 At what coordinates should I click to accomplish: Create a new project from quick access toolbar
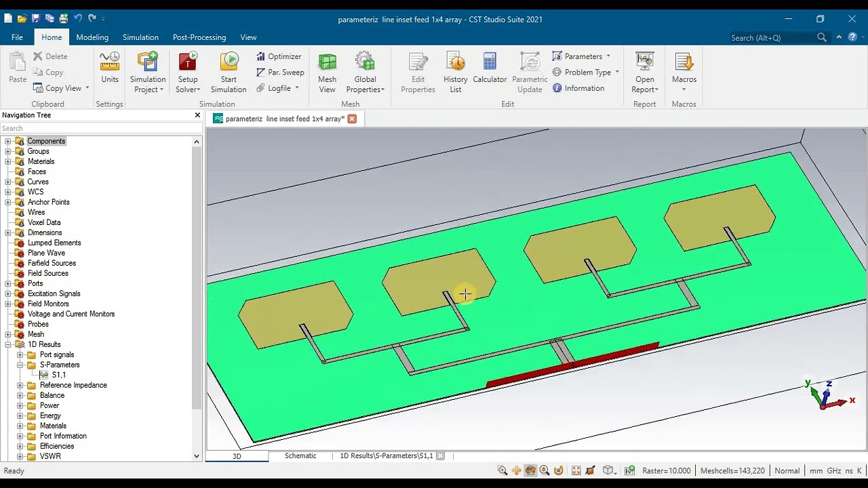(x=8, y=18)
